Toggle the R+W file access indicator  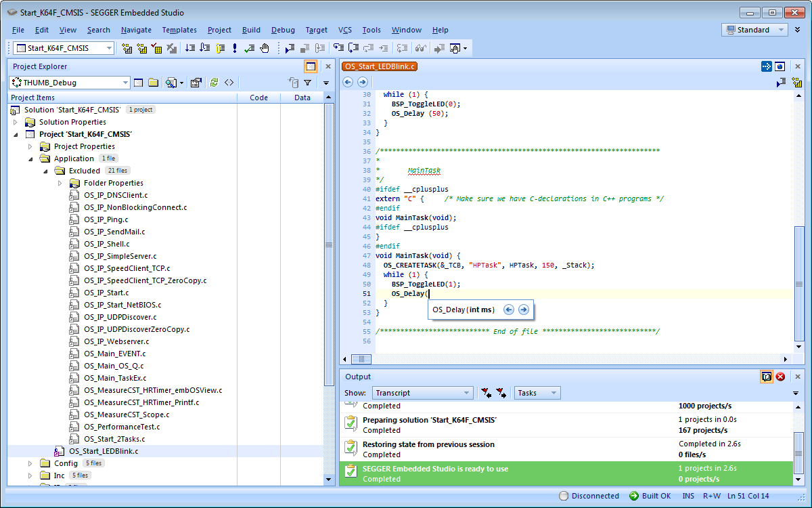[712, 496]
